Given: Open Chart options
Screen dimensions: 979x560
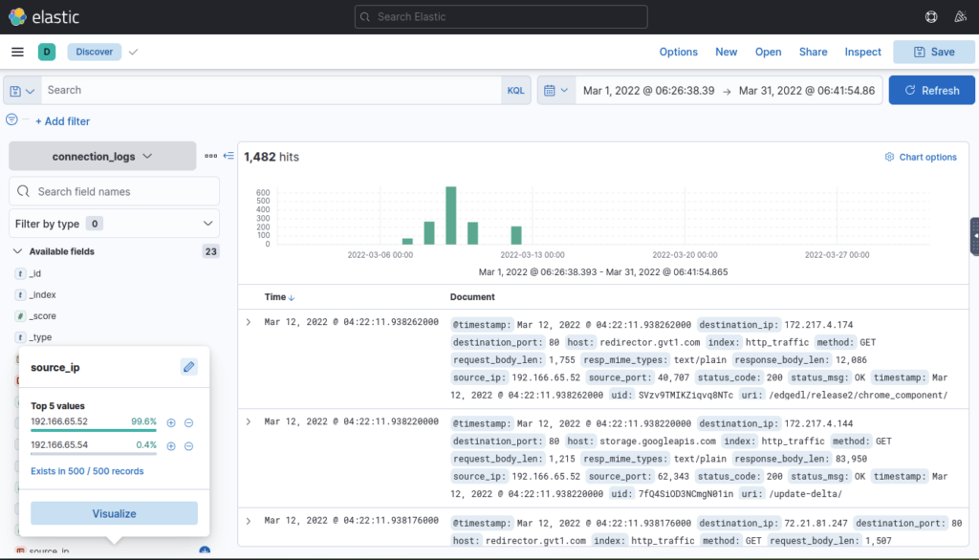Looking at the screenshot, I should point(921,158).
